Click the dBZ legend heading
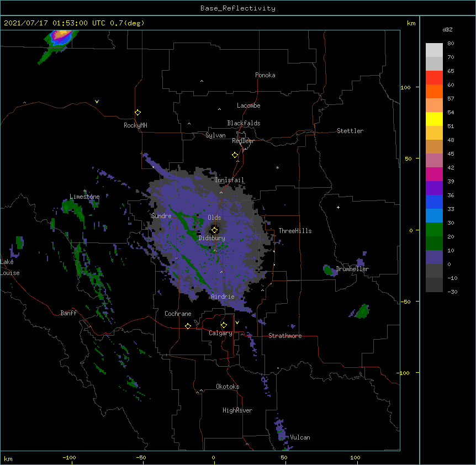The width and height of the screenshot is (476, 465). point(447,29)
